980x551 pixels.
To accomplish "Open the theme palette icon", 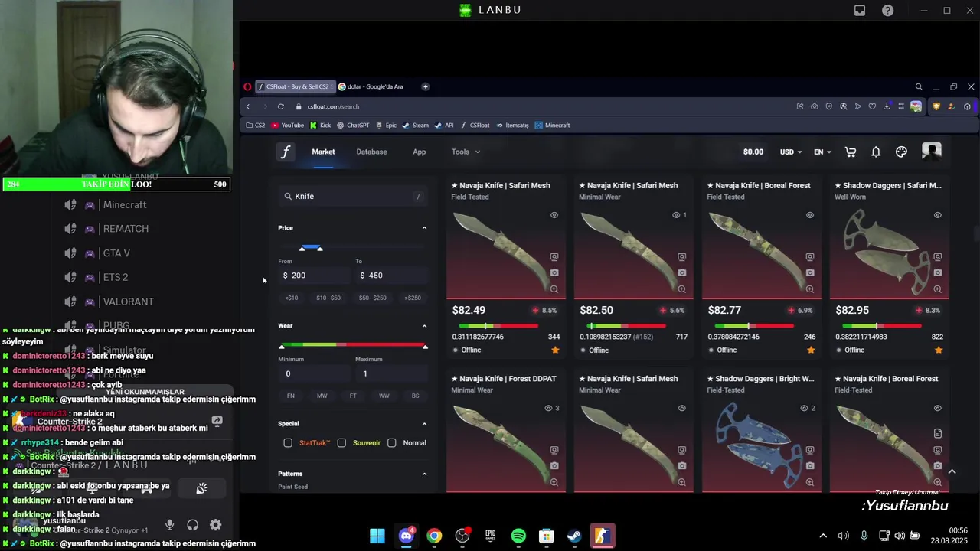I will (901, 152).
